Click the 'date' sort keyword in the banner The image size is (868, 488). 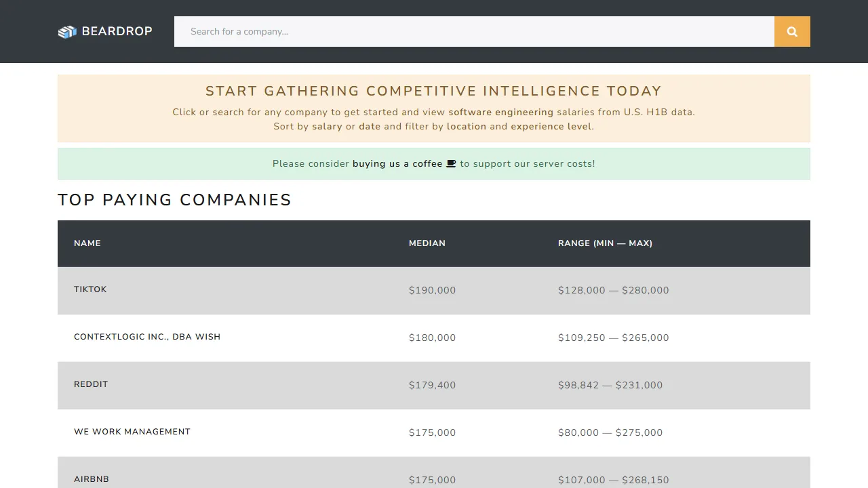(370, 126)
